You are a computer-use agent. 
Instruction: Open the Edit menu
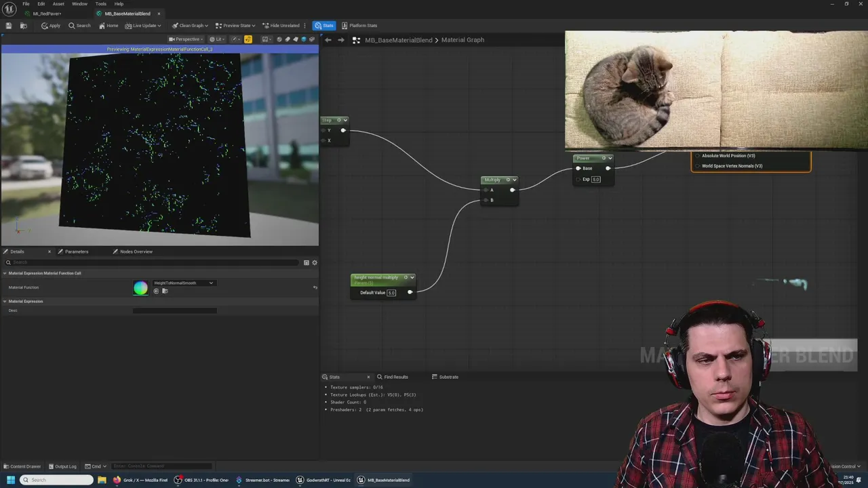(x=41, y=4)
